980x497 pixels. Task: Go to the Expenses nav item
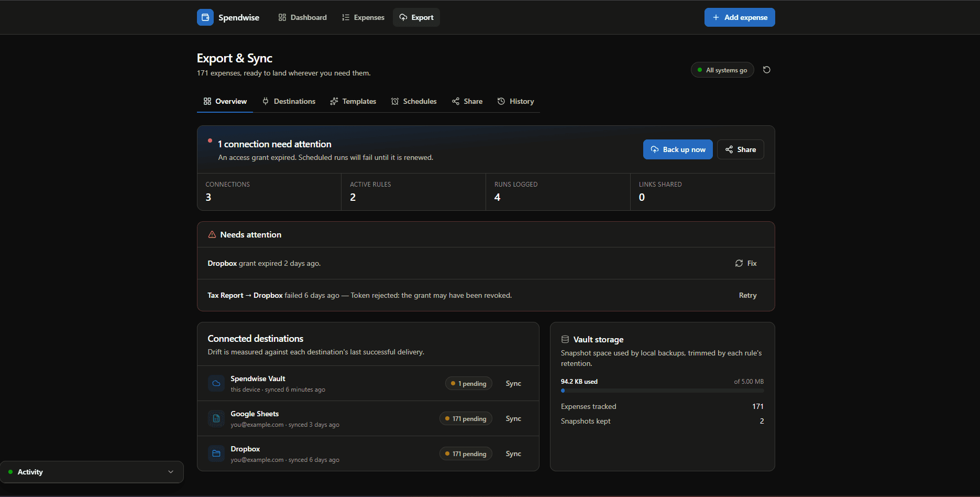(363, 17)
